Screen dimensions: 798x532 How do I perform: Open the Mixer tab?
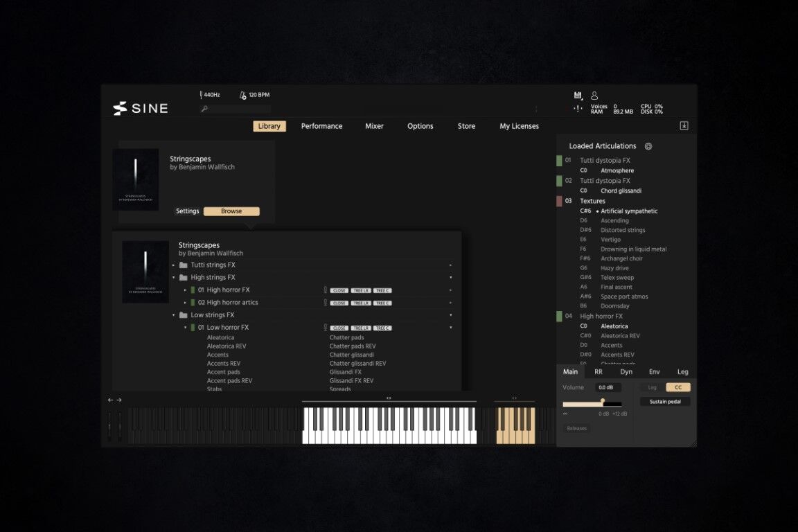coord(374,126)
